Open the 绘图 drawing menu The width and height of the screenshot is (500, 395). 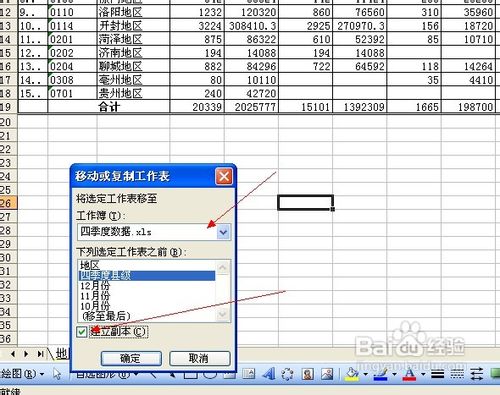tap(22, 374)
